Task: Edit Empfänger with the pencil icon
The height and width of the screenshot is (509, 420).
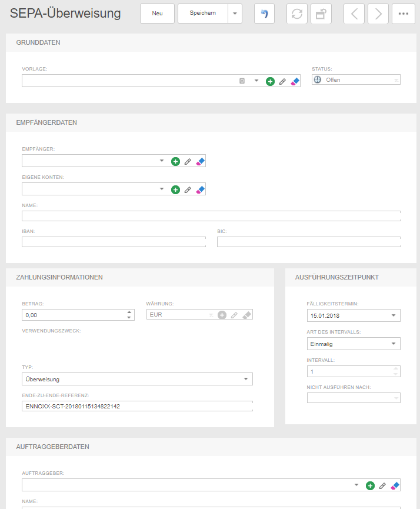Action: [188, 161]
